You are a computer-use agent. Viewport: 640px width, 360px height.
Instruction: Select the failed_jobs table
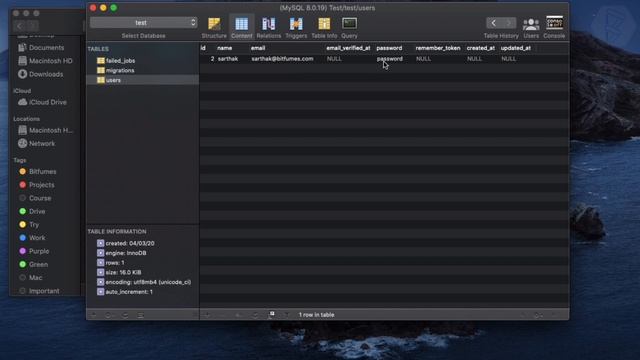(x=120, y=60)
